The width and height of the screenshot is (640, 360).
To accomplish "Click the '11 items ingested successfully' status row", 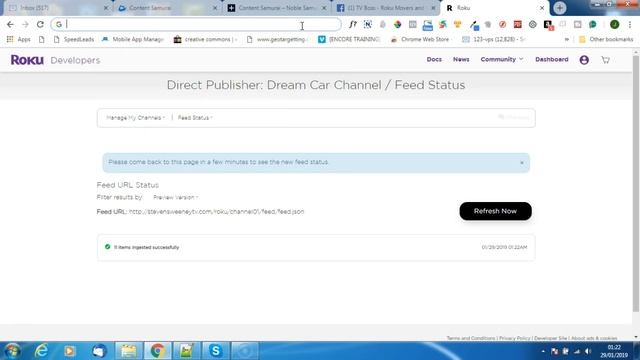I will pos(316,247).
